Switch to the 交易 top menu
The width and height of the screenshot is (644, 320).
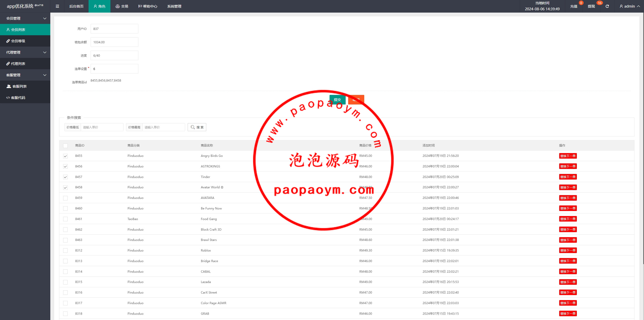(x=122, y=6)
